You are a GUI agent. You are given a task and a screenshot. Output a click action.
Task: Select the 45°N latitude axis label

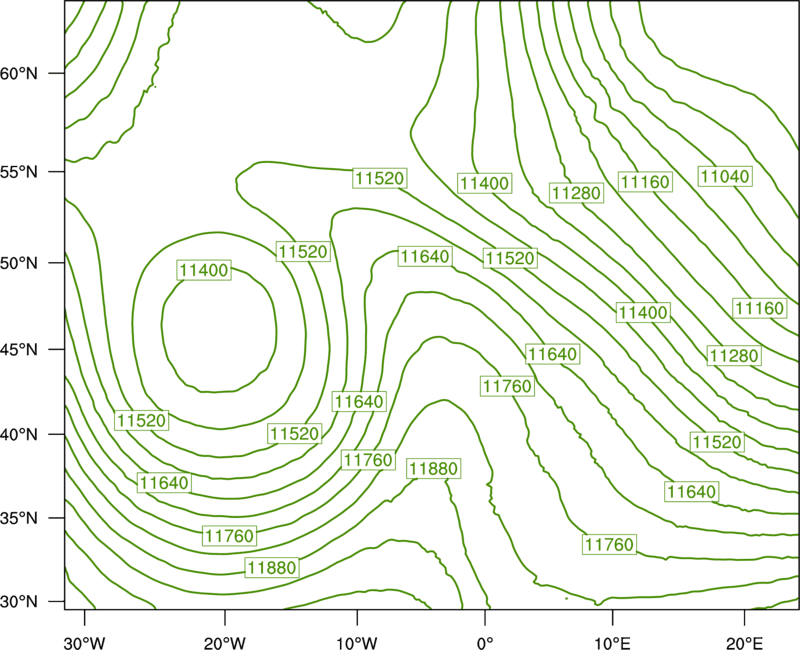tap(19, 349)
